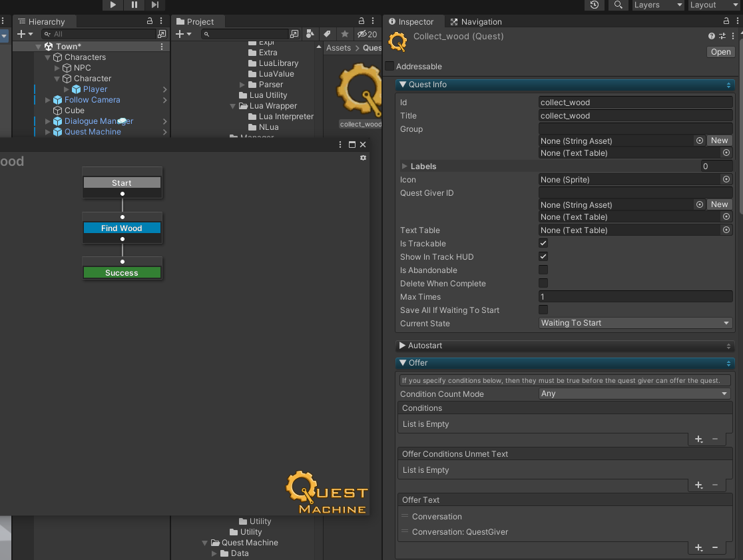Viewport: 743px width, 560px height.
Task: Open the presets icon for Collect_wood
Action: pos(722,36)
